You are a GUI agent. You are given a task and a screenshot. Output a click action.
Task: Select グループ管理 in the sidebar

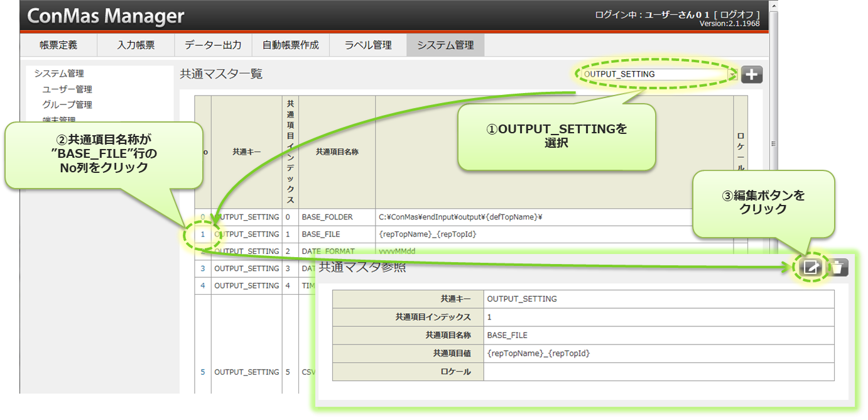point(67,104)
